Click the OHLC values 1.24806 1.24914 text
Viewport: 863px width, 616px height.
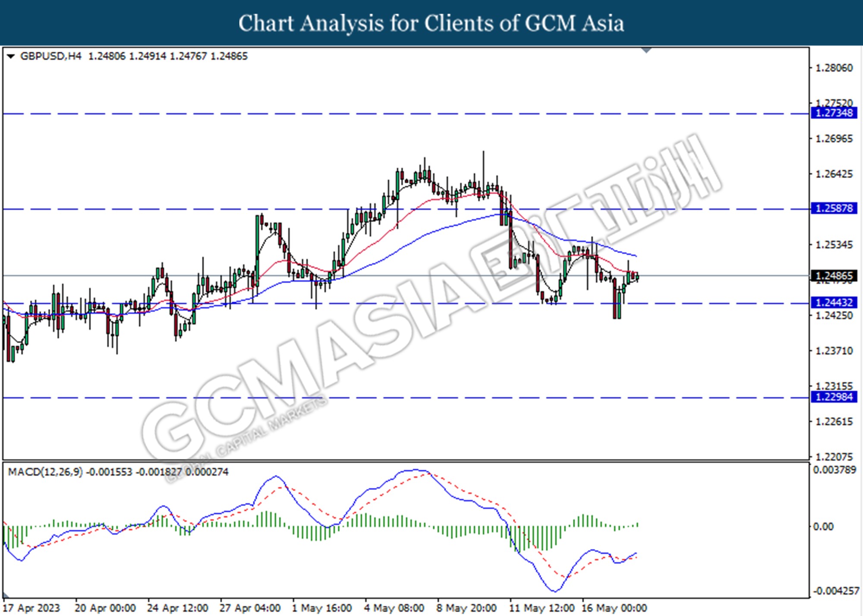[x=127, y=56]
